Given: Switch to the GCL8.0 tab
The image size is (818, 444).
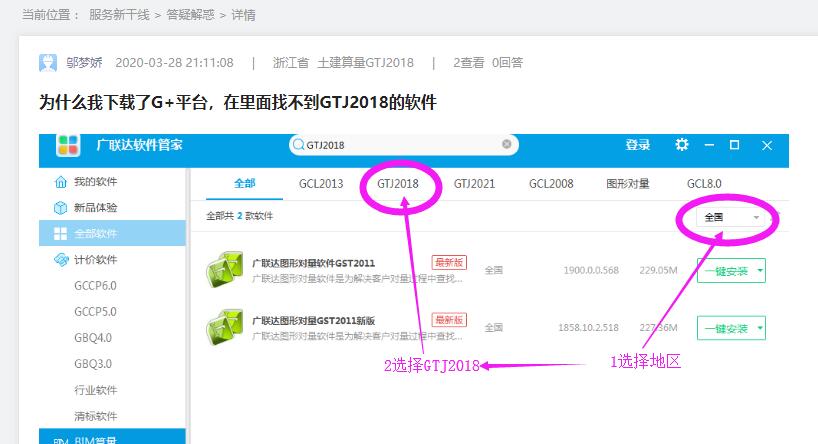Looking at the screenshot, I should pos(704,184).
